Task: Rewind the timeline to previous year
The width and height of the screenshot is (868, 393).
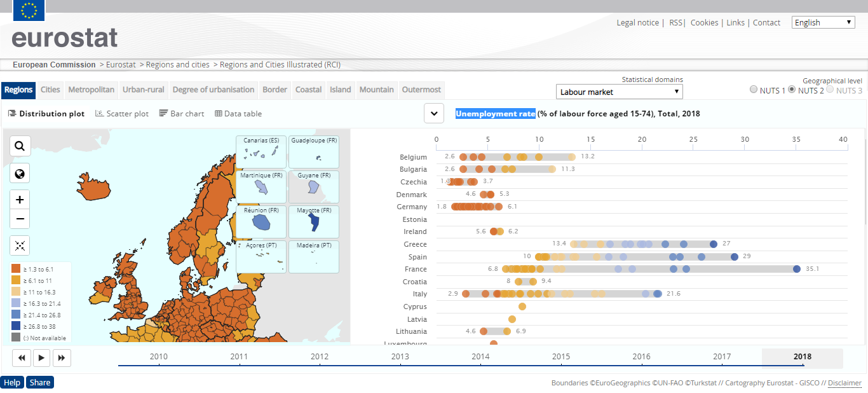Action: (x=22, y=358)
